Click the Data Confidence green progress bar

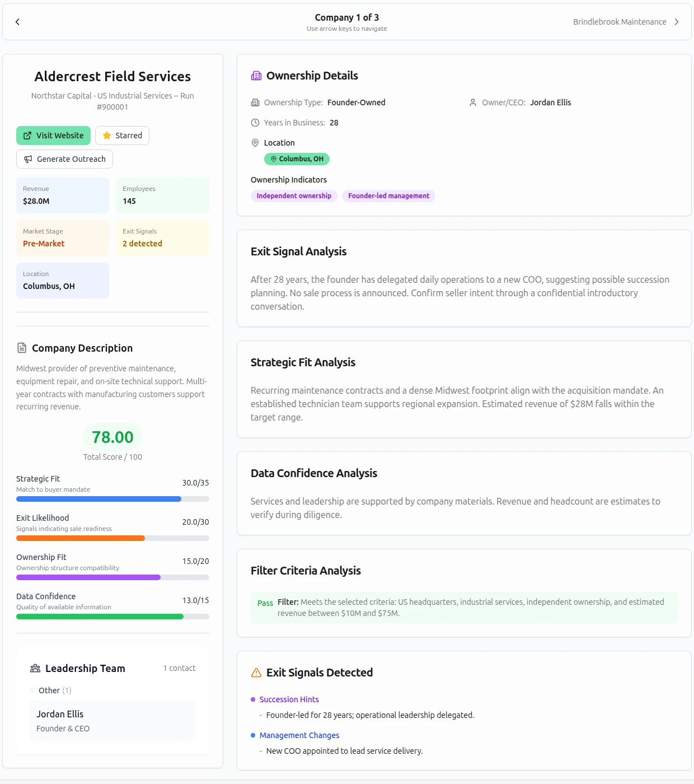coord(112,617)
